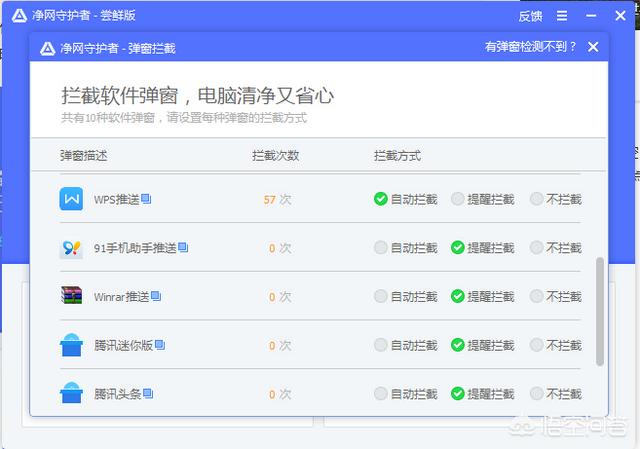
Task: Click the popup list vertical scrollbar
Action: click(600, 311)
